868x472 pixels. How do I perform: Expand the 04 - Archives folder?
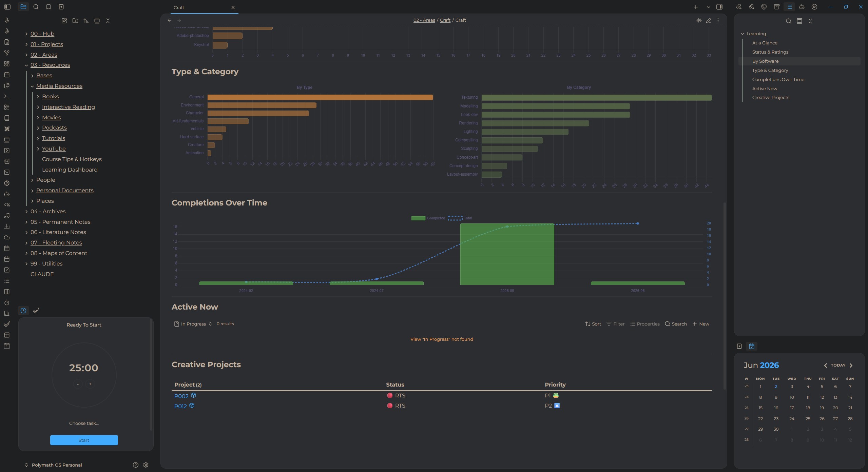pyautogui.click(x=26, y=212)
